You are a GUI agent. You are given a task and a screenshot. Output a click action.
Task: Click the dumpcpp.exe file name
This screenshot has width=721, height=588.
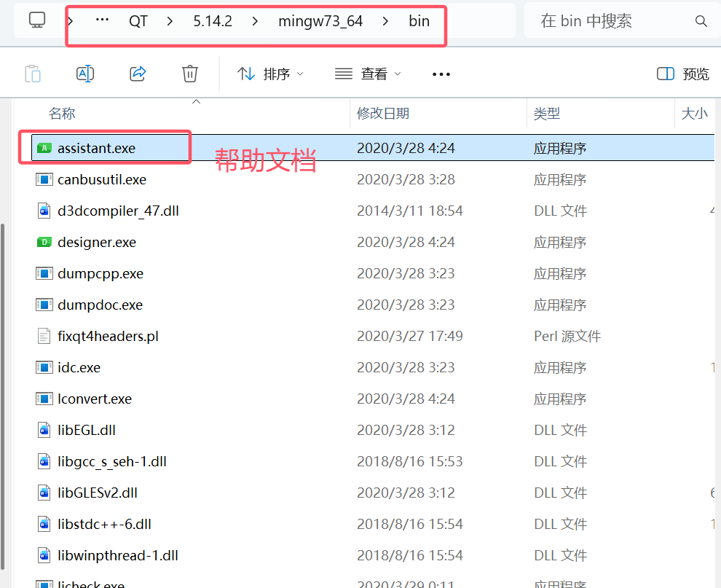click(101, 273)
